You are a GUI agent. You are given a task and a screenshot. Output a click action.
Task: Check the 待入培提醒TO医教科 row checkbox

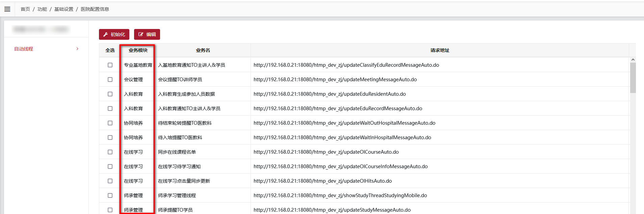[110, 137]
